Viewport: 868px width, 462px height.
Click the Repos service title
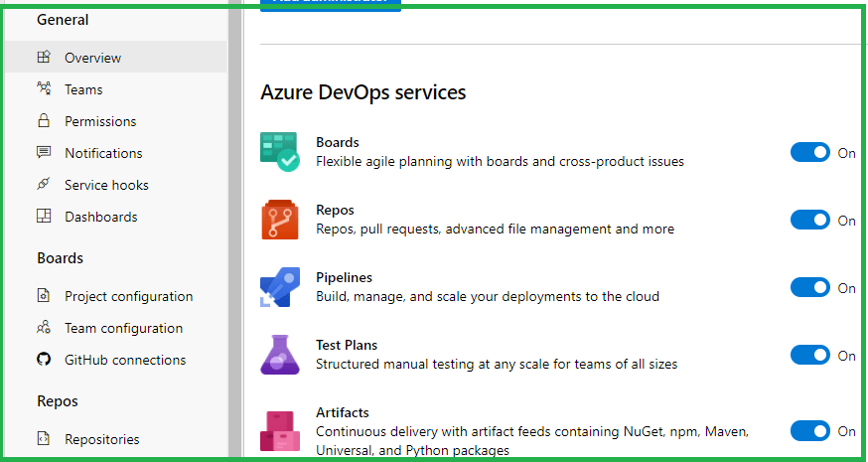pos(335,210)
